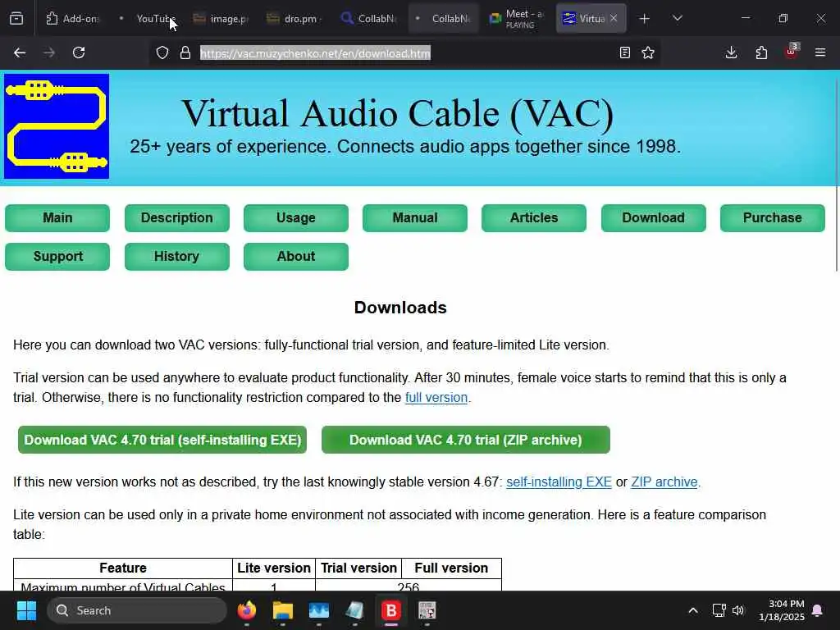The width and height of the screenshot is (840, 630).
Task: Open File Explorer from taskbar
Action: (283, 610)
